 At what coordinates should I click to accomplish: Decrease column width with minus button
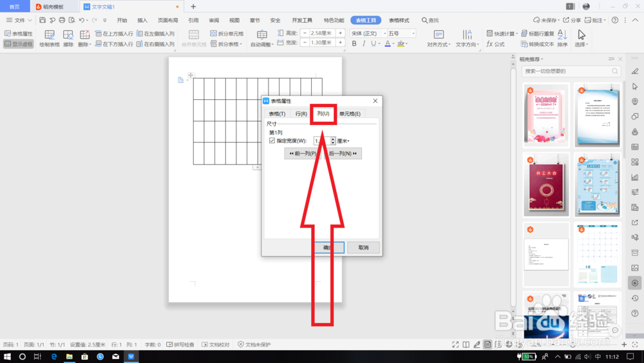pos(305,43)
